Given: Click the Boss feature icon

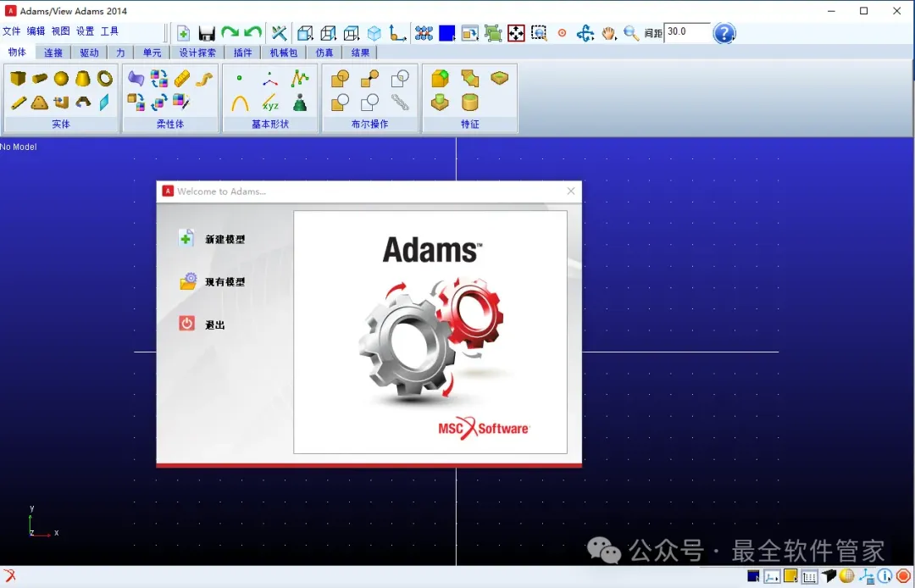Looking at the screenshot, I should click(440, 103).
